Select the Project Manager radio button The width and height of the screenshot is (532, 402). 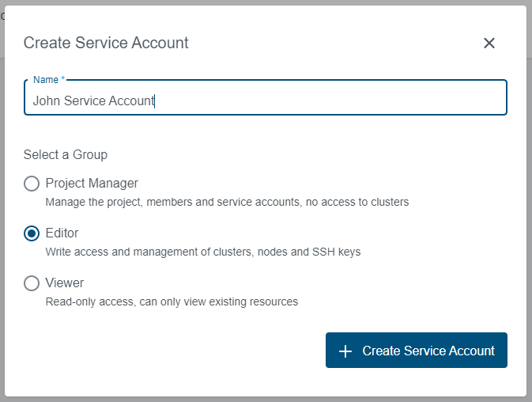point(32,184)
